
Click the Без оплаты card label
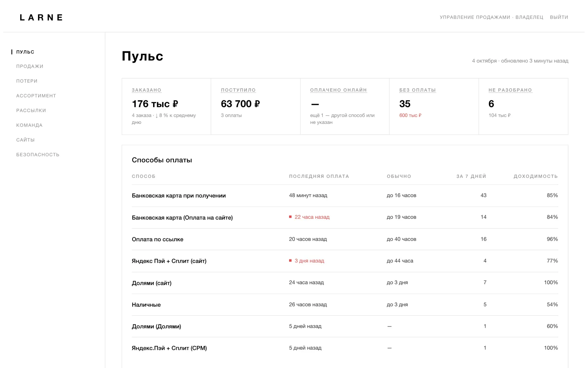click(x=417, y=90)
